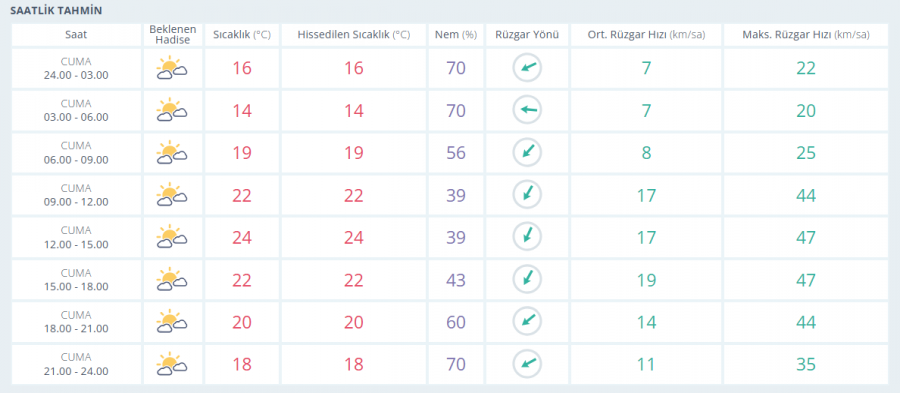Click the Beklenen Hadise column header

tap(173, 34)
